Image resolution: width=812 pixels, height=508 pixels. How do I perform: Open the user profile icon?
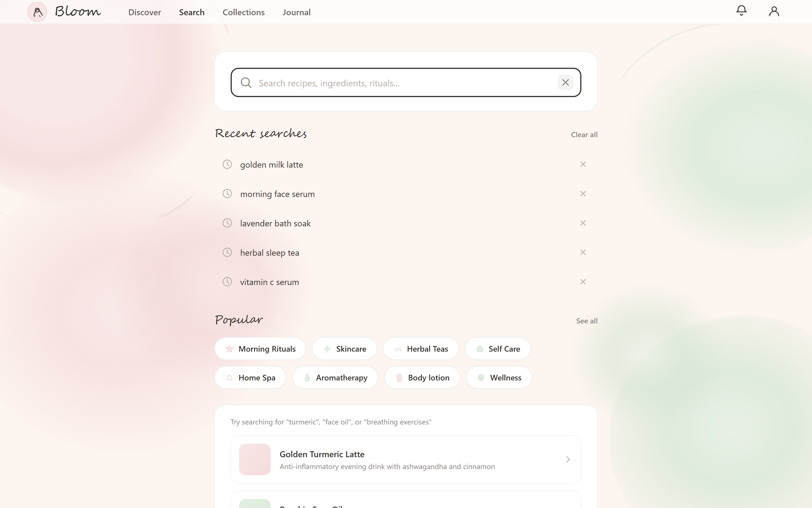pos(774,11)
